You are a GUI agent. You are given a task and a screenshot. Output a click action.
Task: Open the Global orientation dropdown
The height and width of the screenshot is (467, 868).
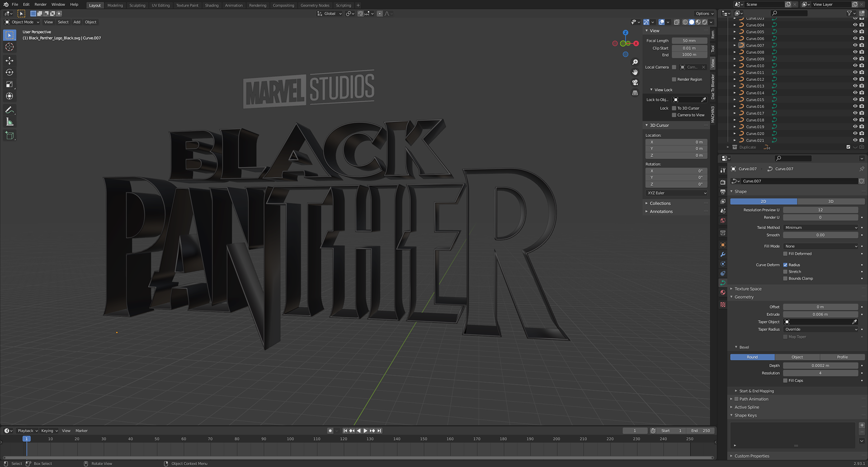(x=330, y=14)
